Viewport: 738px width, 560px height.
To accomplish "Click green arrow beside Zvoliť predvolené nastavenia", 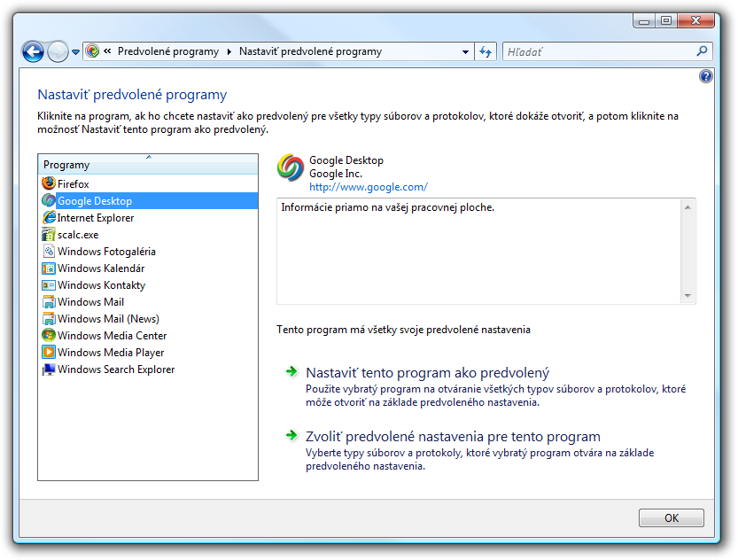I will pos(291,435).
